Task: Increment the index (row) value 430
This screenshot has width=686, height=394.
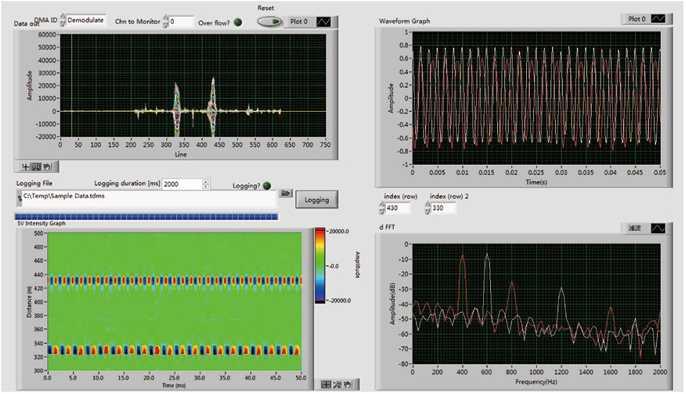Action: pyautogui.click(x=382, y=206)
